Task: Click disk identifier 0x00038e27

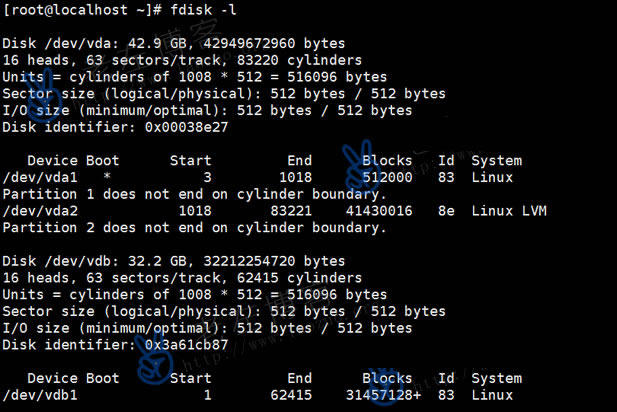Action: 187,127
